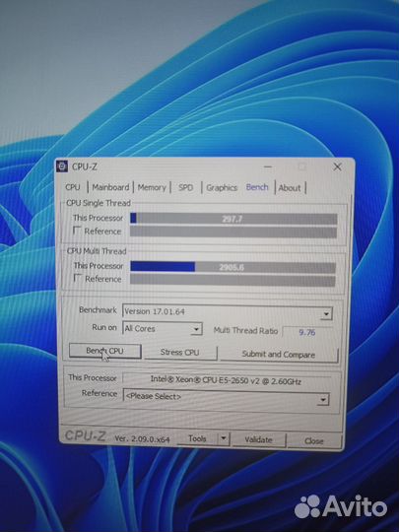This screenshot has height=532, width=399.
Task: Click the Tools button
Action: tap(197, 438)
